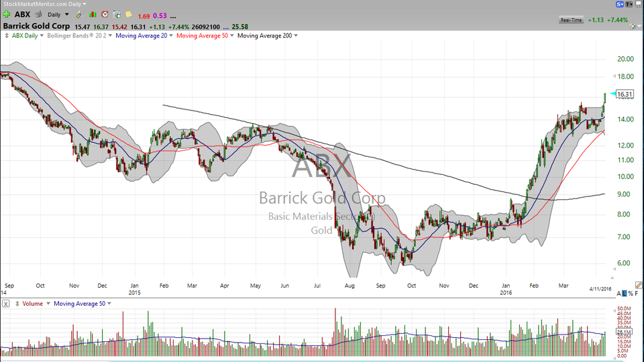Image resolution: width=644 pixels, height=362 pixels.
Task: Click the up-down arrows beside Volume
Action: click(17, 304)
